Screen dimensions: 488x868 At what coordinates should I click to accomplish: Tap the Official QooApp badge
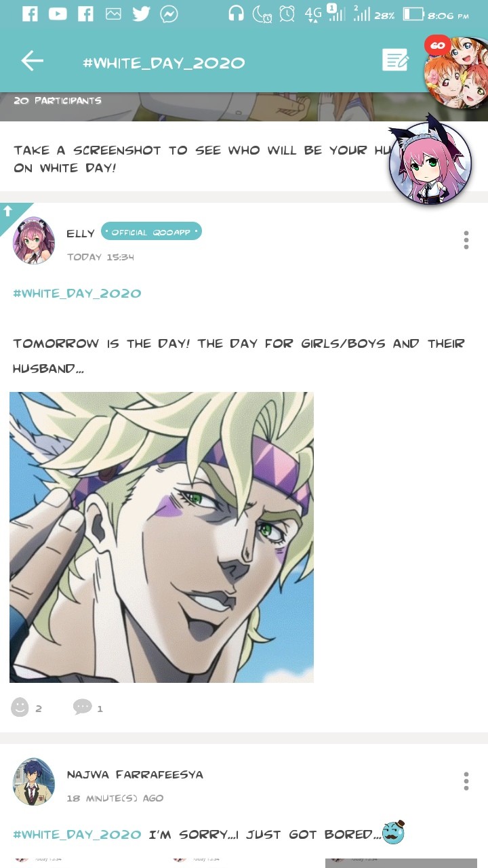[x=151, y=231]
